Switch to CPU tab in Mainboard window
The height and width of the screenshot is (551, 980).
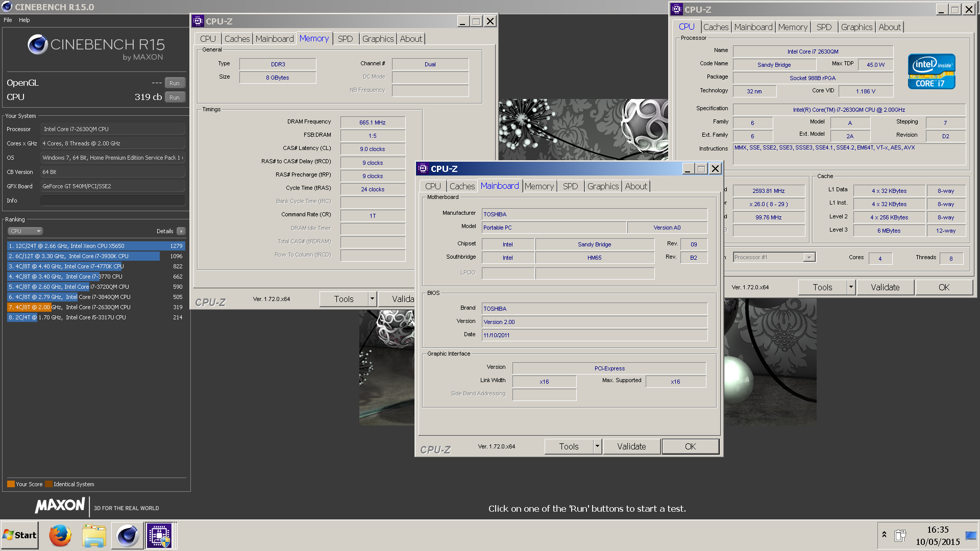pos(433,186)
